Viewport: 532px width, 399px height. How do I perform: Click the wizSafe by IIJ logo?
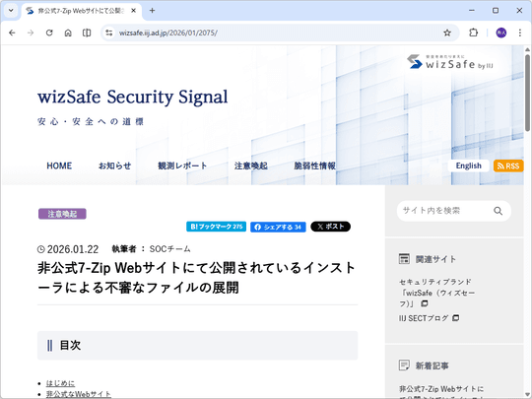point(450,62)
